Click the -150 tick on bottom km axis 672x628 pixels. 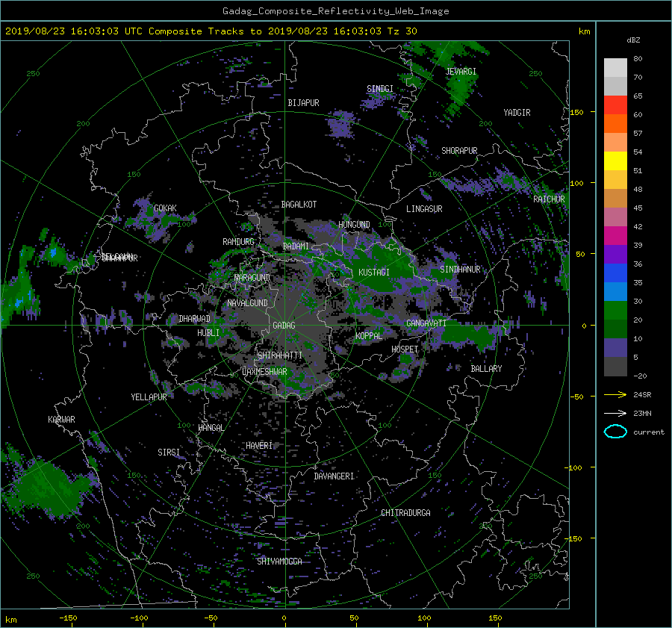(68, 618)
